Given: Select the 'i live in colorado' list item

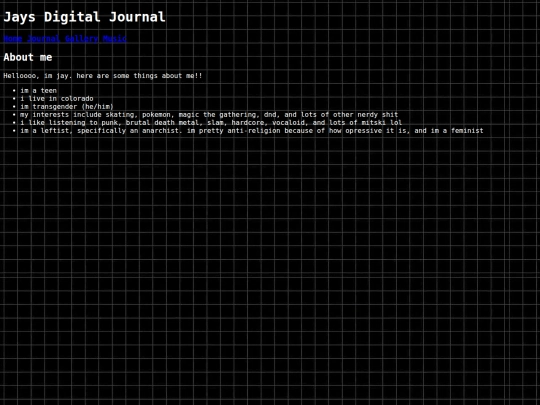Looking at the screenshot, I should (x=57, y=98).
